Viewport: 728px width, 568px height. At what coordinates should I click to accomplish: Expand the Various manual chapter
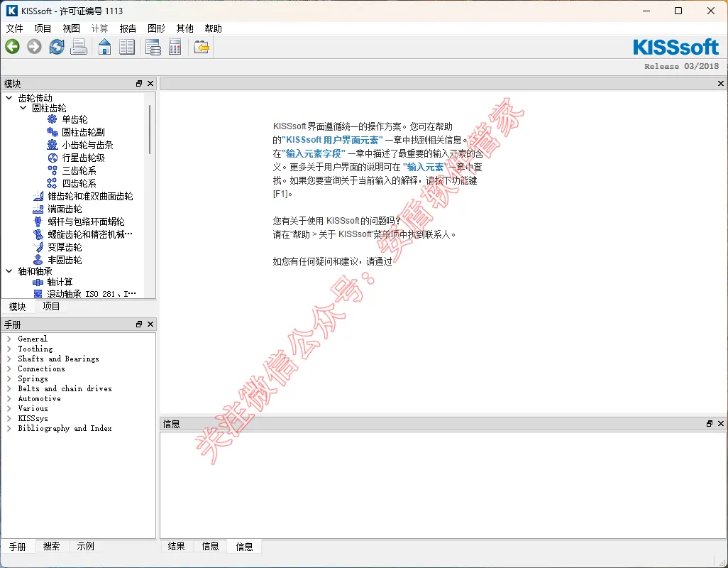click(9, 409)
